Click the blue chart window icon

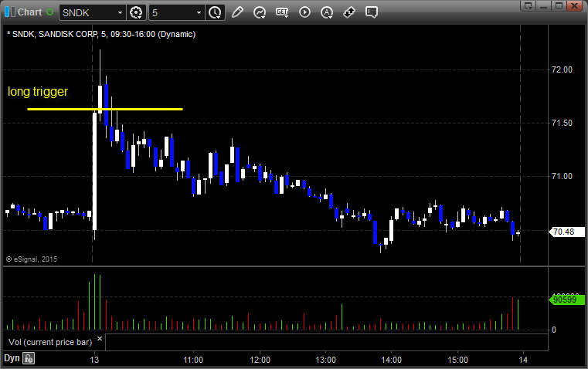(x=10, y=12)
